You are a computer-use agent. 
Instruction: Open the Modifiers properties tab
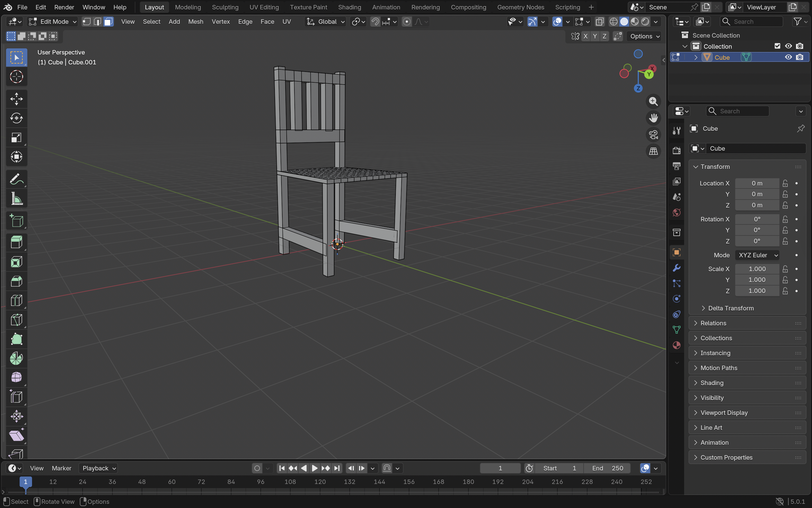click(676, 268)
